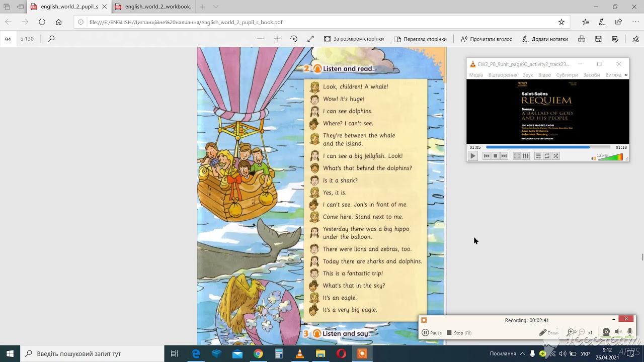Zoom in the PDF with plus icon

point(277,39)
